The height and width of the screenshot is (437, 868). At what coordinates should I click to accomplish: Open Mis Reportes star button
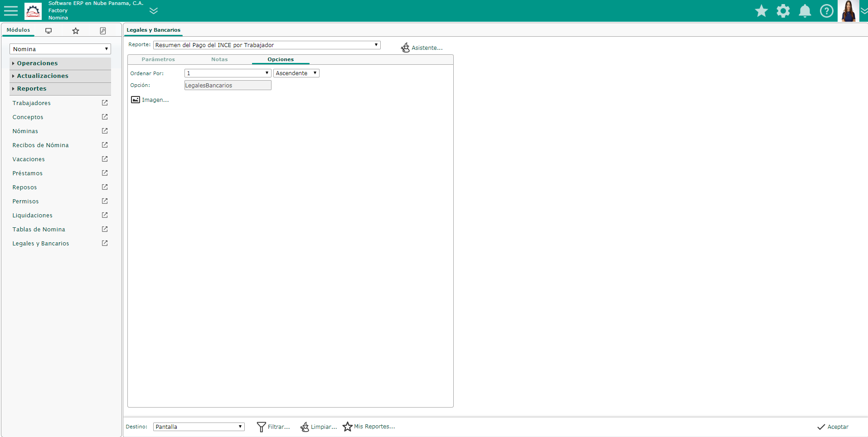[x=369, y=427]
